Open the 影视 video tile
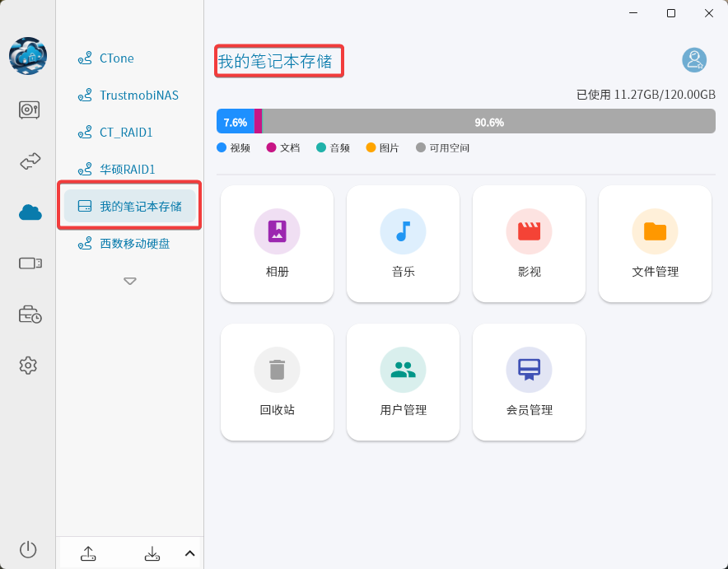This screenshot has width=728, height=569. tap(529, 244)
